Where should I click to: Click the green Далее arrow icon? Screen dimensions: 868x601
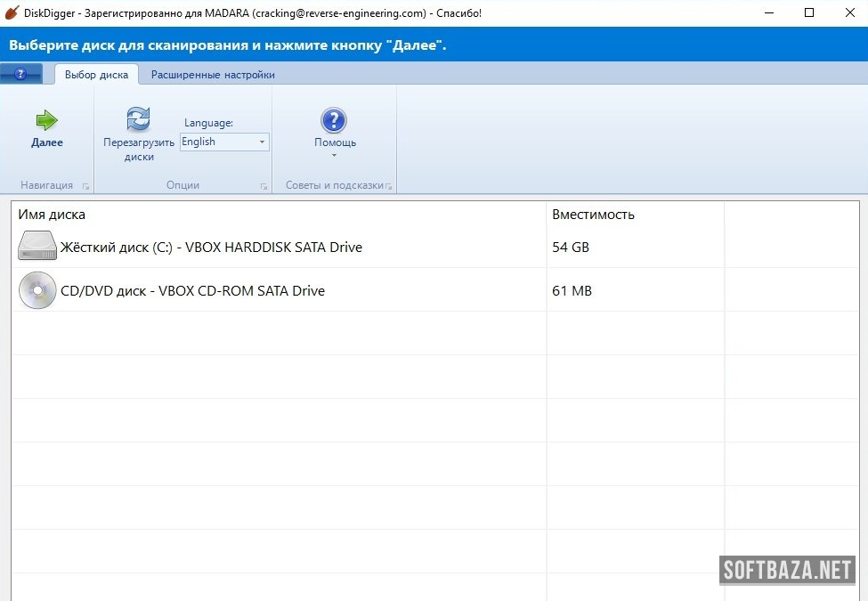pos(46,120)
